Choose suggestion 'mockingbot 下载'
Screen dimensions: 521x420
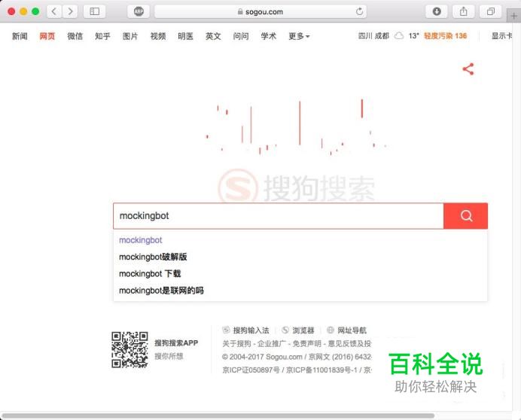[x=150, y=274]
